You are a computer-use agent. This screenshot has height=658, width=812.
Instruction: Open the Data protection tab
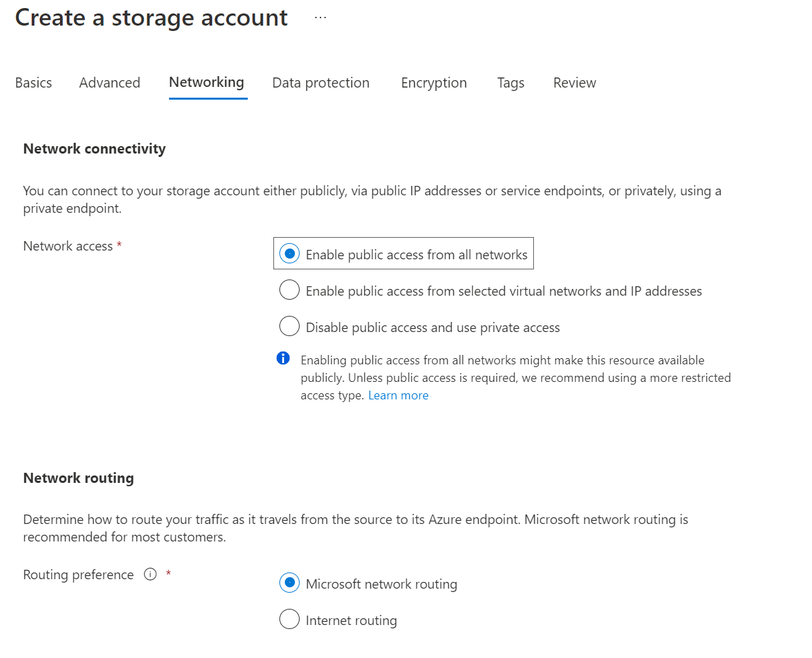tap(320, 83)
